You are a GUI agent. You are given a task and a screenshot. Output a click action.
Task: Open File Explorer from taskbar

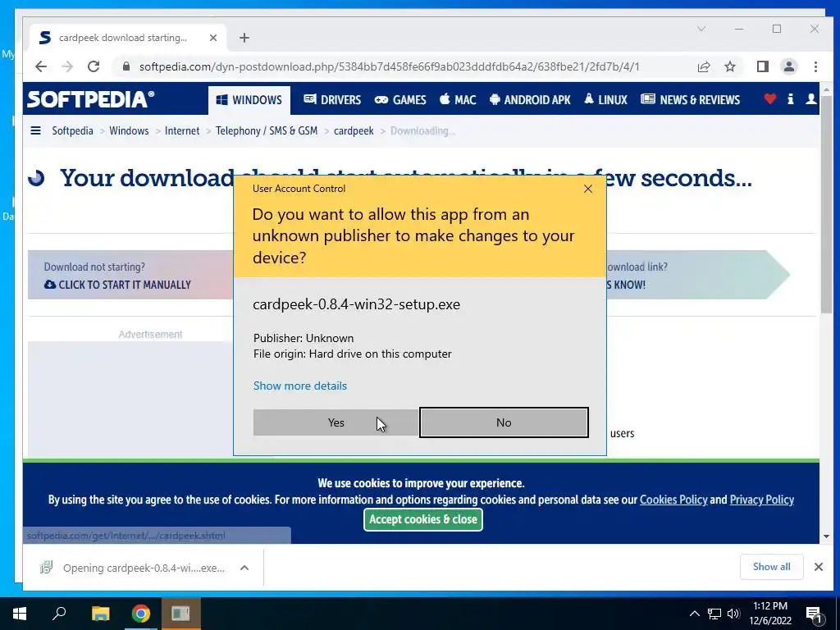click(100, 614)
